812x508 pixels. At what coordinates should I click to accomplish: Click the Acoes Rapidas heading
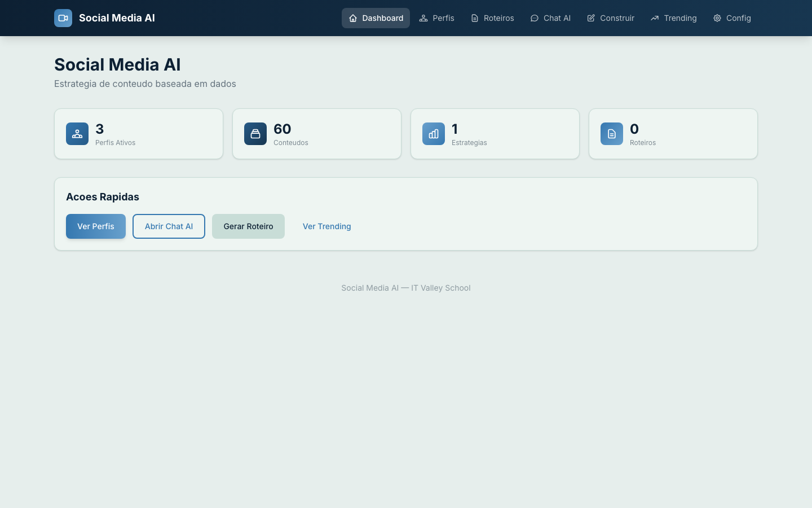103,197
